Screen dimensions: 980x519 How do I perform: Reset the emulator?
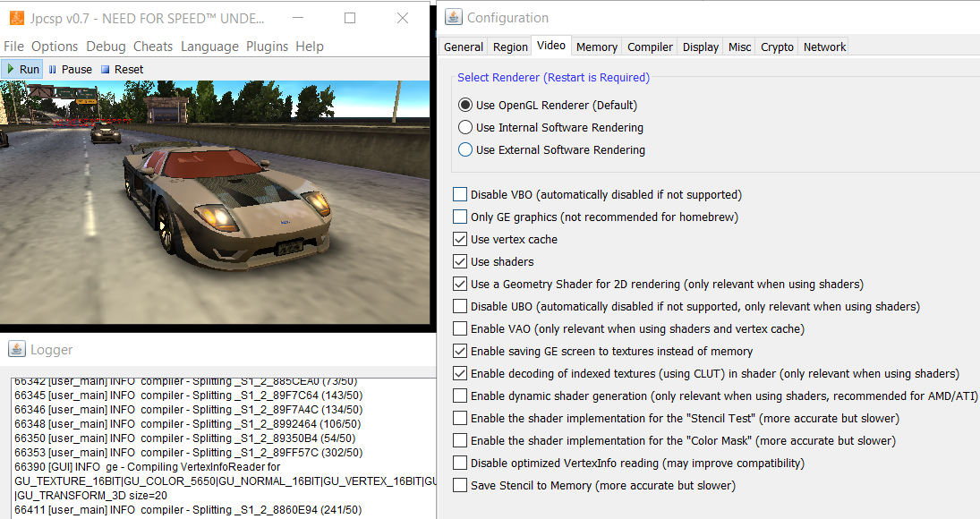coord(122,69)
